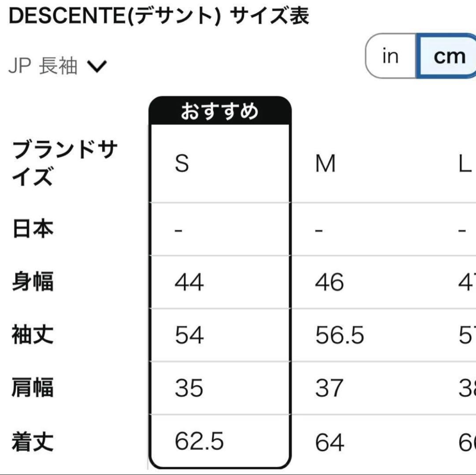Click the おすすめ recommended badge
Viewport: 476px width, 475px height.
220,112
